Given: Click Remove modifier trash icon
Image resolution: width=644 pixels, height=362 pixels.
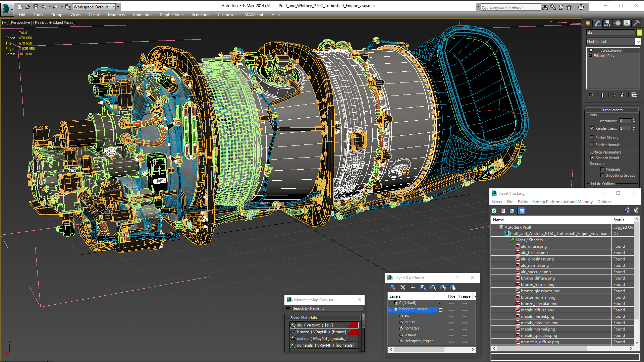Looking at the screenshot, I should 622,95.
